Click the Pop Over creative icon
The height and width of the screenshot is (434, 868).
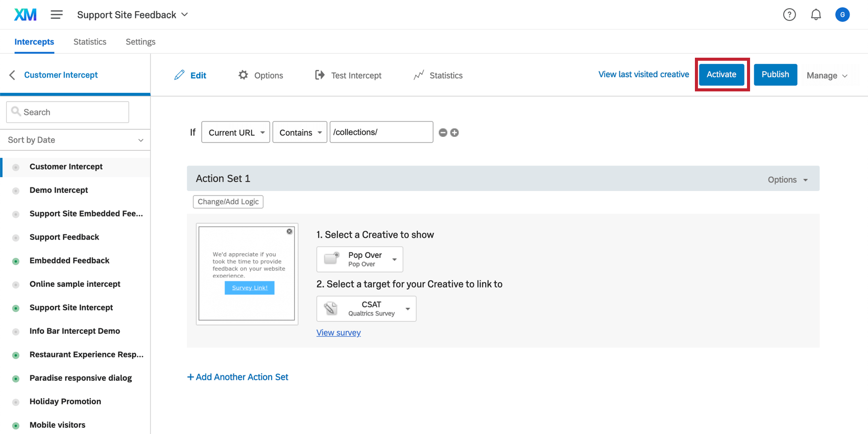coord(332,258)
